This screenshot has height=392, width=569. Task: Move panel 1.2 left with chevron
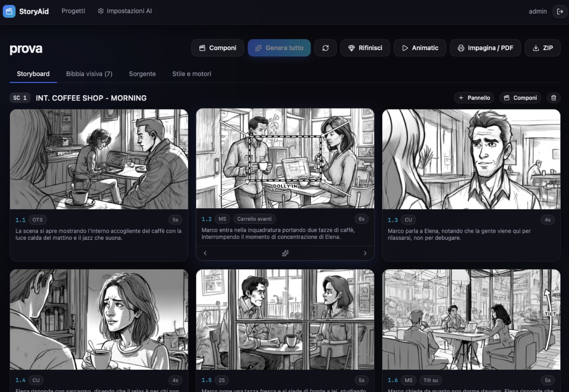pyautogui.click(x=205, y=253)
